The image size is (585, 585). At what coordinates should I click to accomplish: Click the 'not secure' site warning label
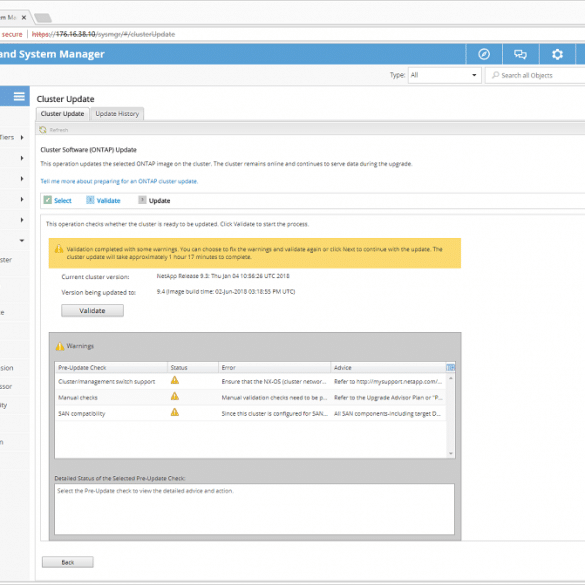pos(12,34)
